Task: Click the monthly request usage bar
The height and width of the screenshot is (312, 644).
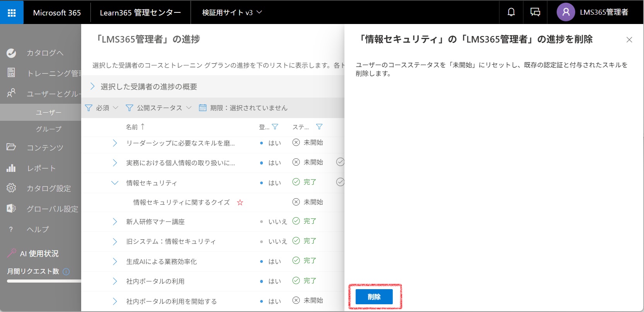Action: (44, 281)
